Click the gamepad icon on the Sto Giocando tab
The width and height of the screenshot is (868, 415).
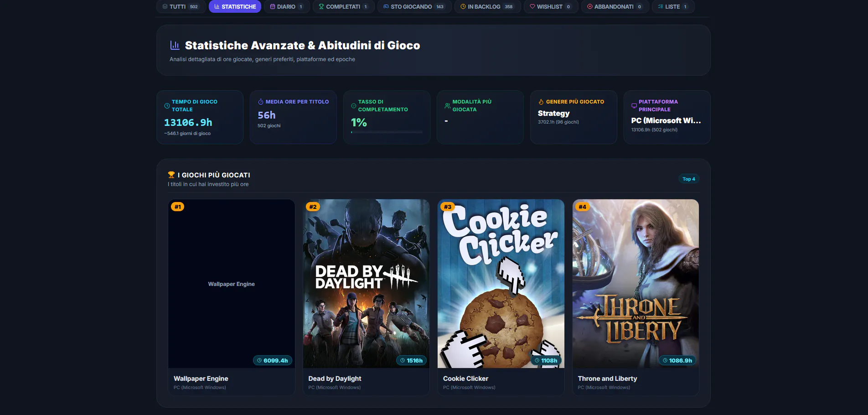(x=386, y=6)
